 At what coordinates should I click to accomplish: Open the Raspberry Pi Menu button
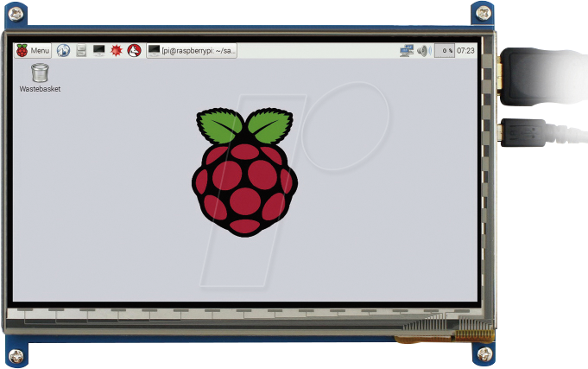(33, 50)
